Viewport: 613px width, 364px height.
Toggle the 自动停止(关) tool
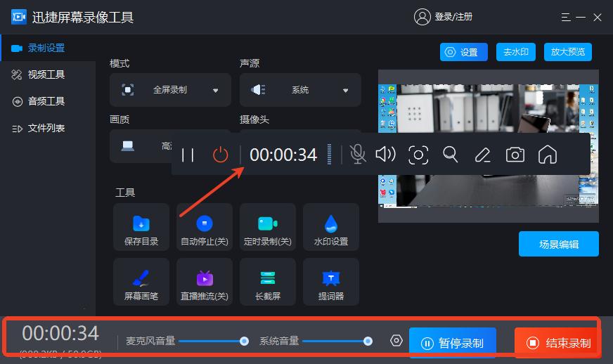point(205,227)
